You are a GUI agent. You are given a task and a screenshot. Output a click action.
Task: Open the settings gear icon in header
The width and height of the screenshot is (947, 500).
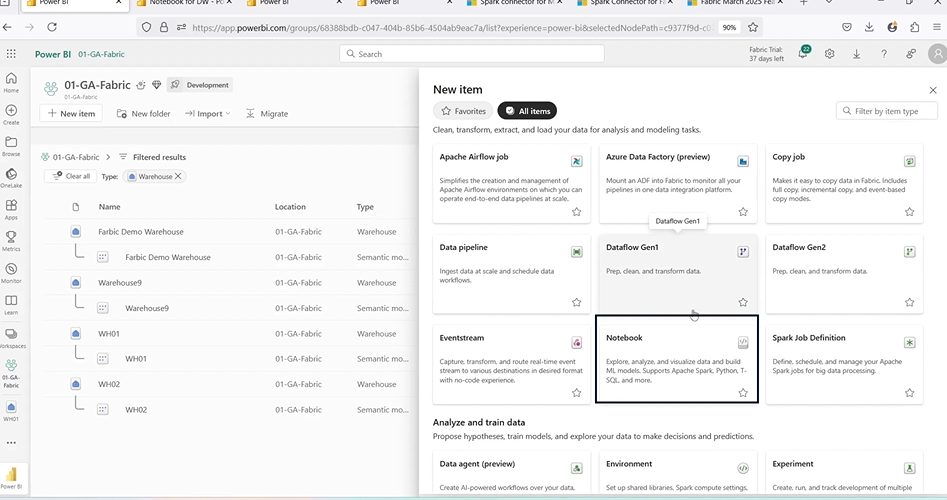point(829,54)
